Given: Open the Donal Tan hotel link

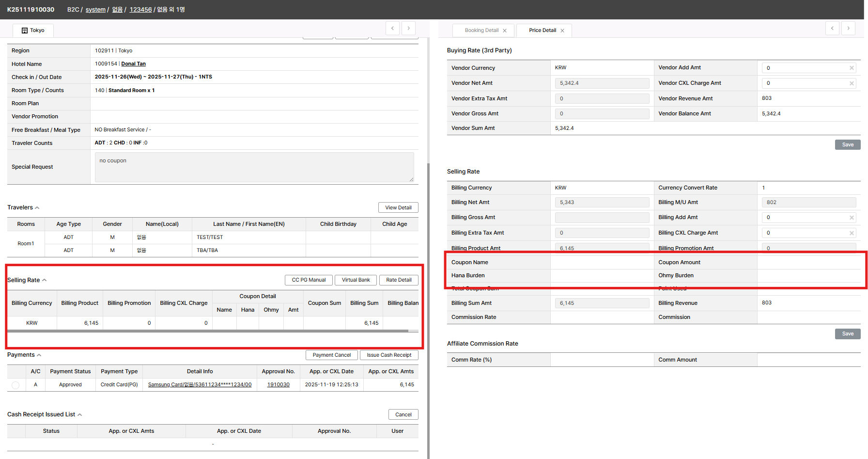Looking at the screenshot, I should pos(133,64).
